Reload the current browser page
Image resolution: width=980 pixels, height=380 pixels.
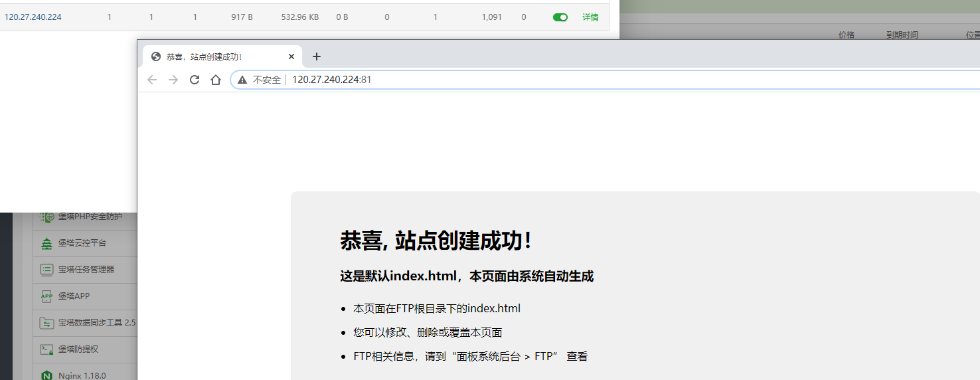195,80
